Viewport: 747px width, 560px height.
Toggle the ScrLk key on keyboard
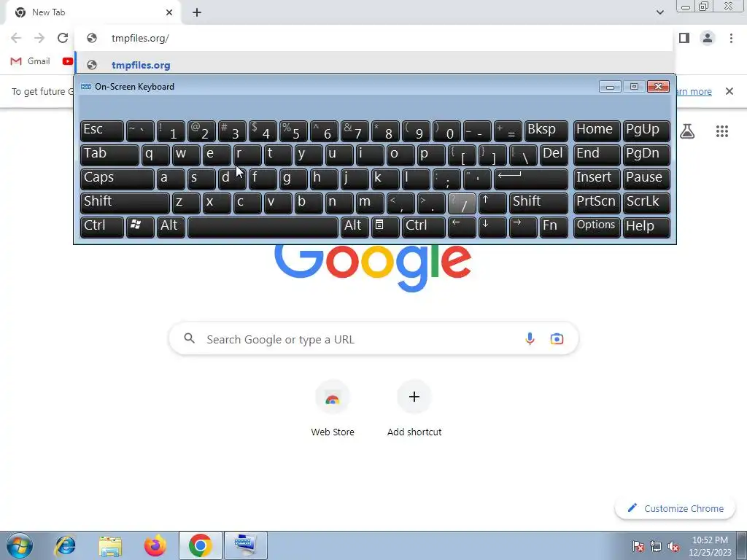(646, 203)
